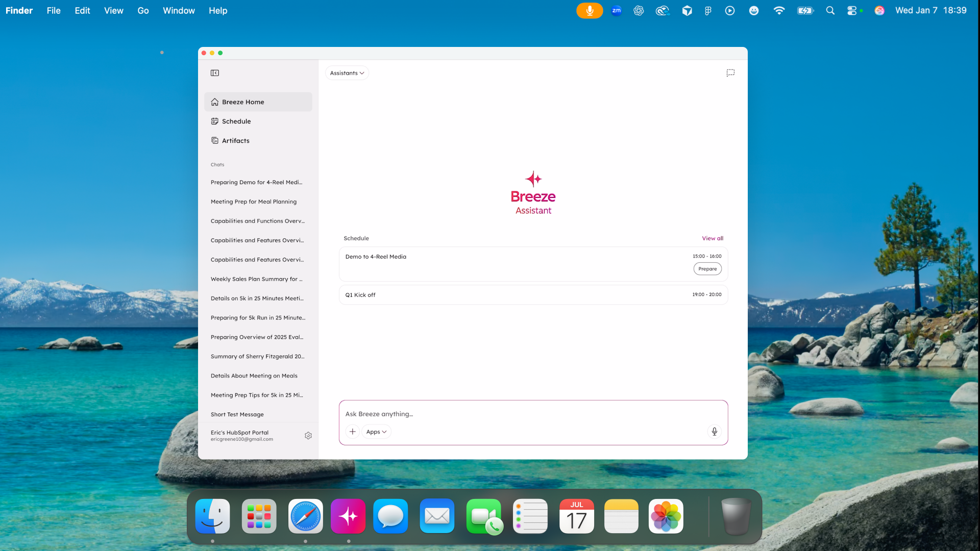Open the Trash in the Dock
The height and width of the screenshot is (551, 980).
pos(736,516)
